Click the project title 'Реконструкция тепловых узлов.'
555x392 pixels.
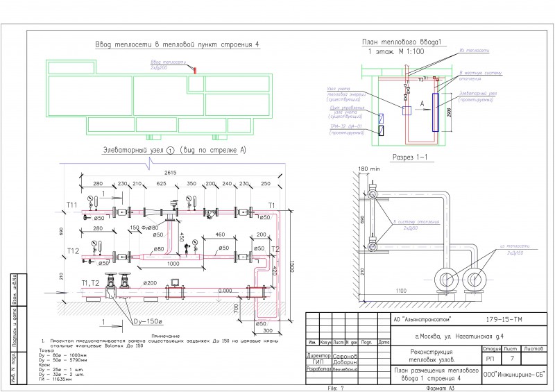pos(432,356)
